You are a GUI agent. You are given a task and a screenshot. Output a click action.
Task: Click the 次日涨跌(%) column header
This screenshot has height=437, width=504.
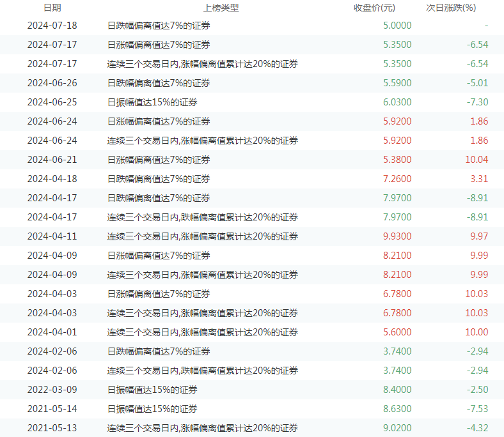[x=451, y=8]
